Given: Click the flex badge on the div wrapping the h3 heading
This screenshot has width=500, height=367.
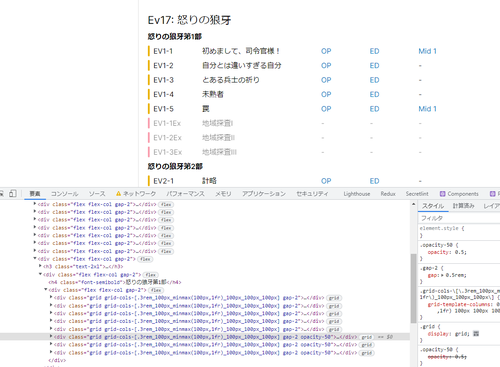Looking at the screenshot, I should tap(145, 259).
